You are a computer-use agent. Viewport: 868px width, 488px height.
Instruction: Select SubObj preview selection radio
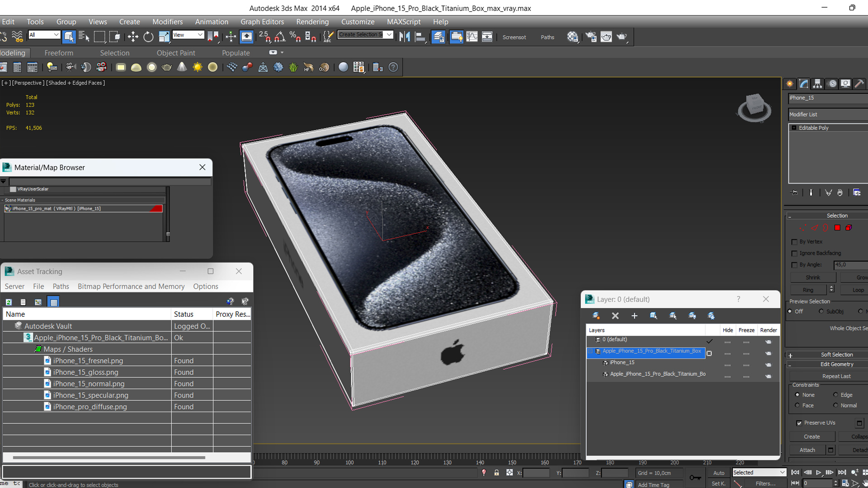tap(821, 311)
